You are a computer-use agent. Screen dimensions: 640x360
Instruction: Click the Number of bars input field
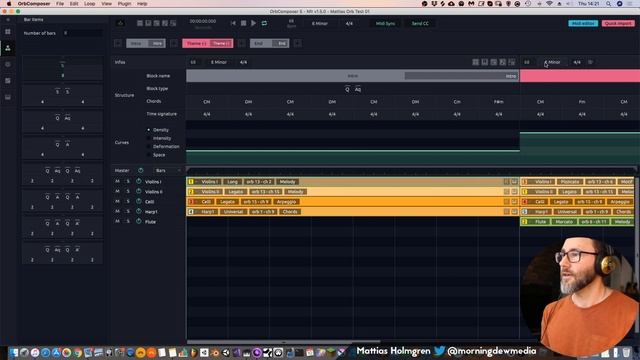click(82, 33)
